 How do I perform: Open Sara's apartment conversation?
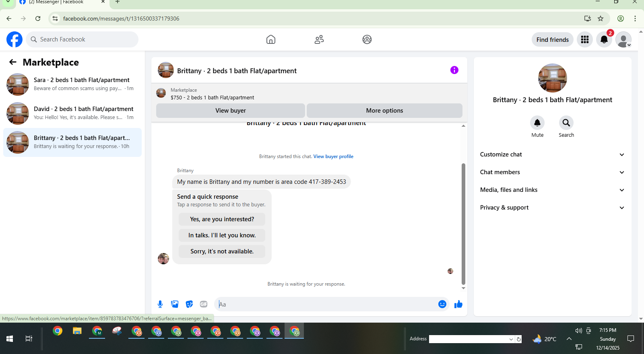click(72, 84)
